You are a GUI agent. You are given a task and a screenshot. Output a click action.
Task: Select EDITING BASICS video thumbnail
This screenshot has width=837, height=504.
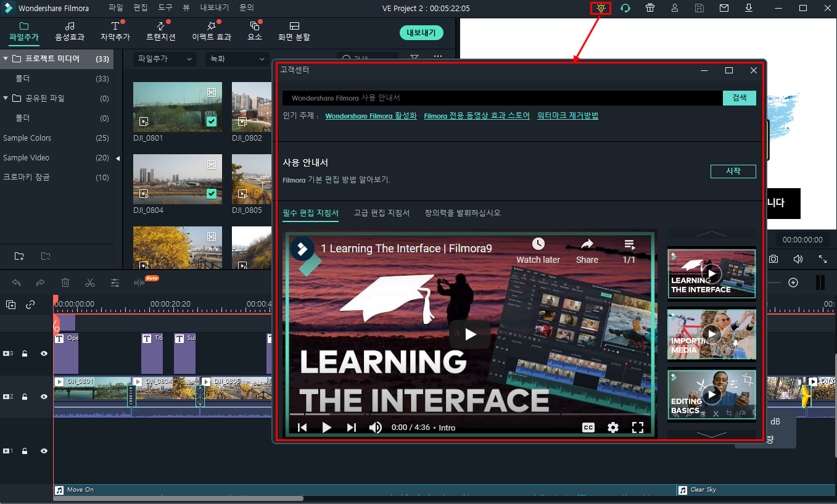[x=712, y=395]
